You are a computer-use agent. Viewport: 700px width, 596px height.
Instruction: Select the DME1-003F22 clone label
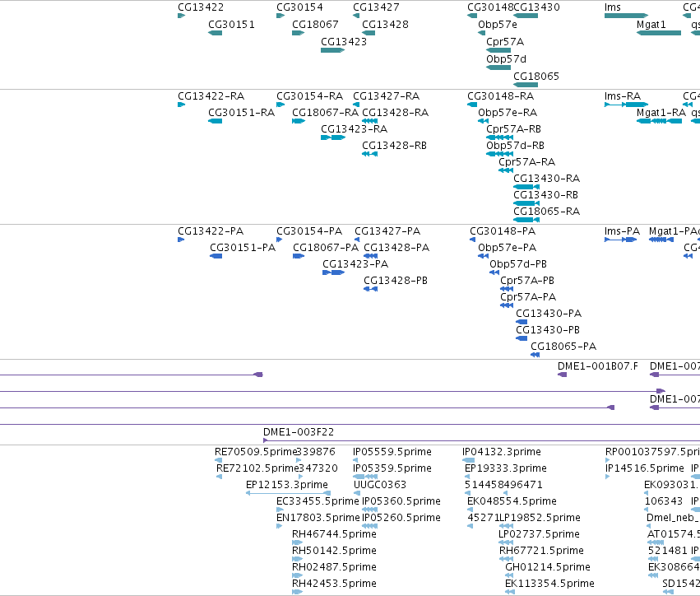[x=299, y=432]
